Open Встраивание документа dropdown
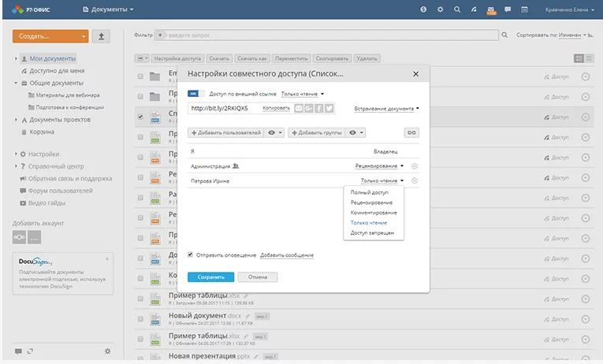Screen dimensions: 603x364 [386, 108]
